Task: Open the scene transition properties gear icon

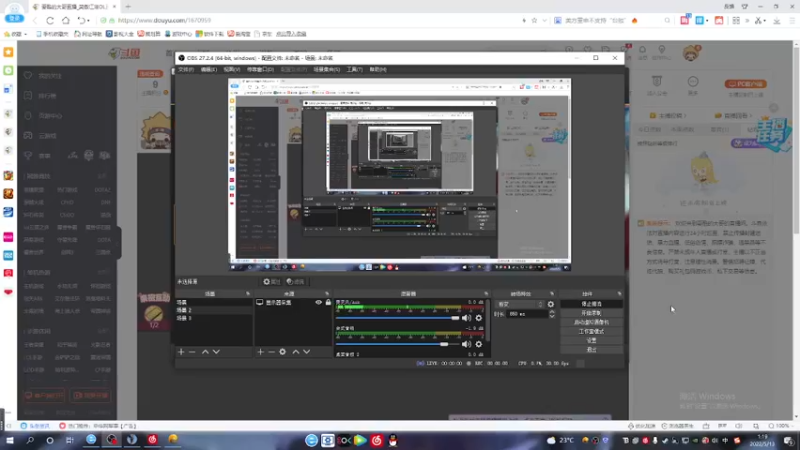Action: click(551, 304)
